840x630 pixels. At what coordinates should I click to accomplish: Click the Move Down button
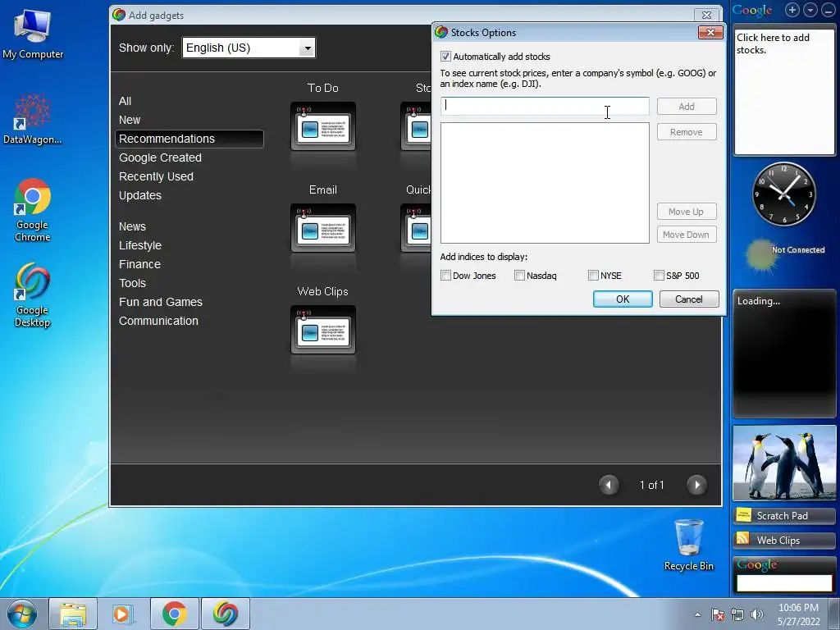(x=687, y=234)
